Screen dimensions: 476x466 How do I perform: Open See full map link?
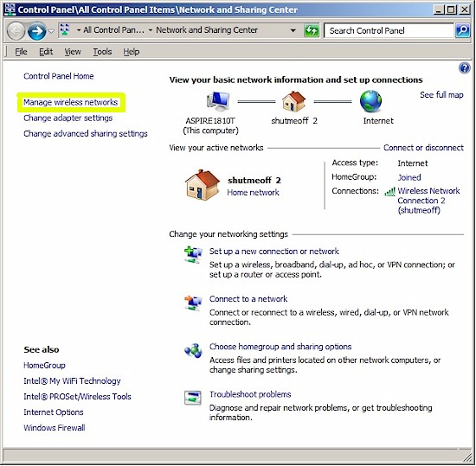pos(441,95)
